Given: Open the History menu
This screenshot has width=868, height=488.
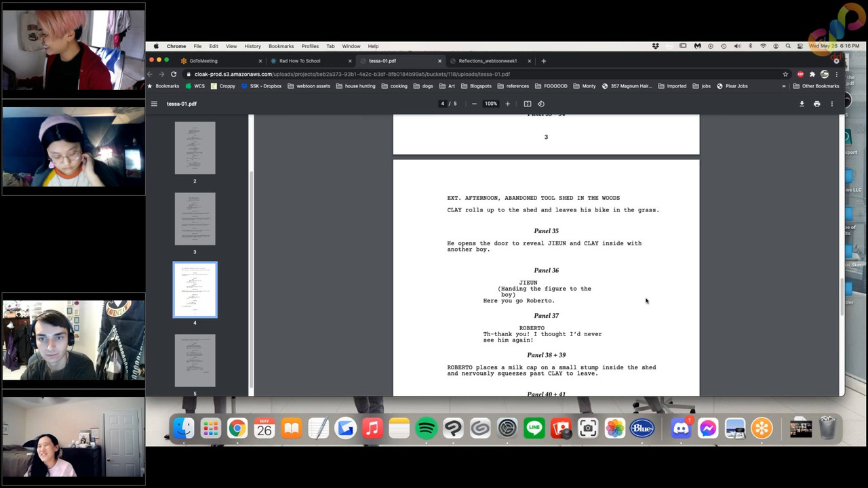Looking at the screenshot, I should pos(252,46).
